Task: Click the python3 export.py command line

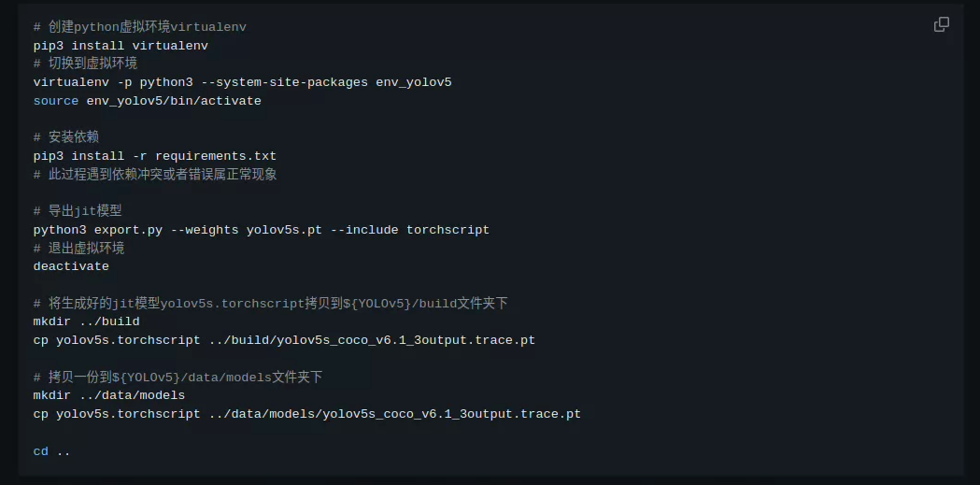Action: (x=262, y=230)
